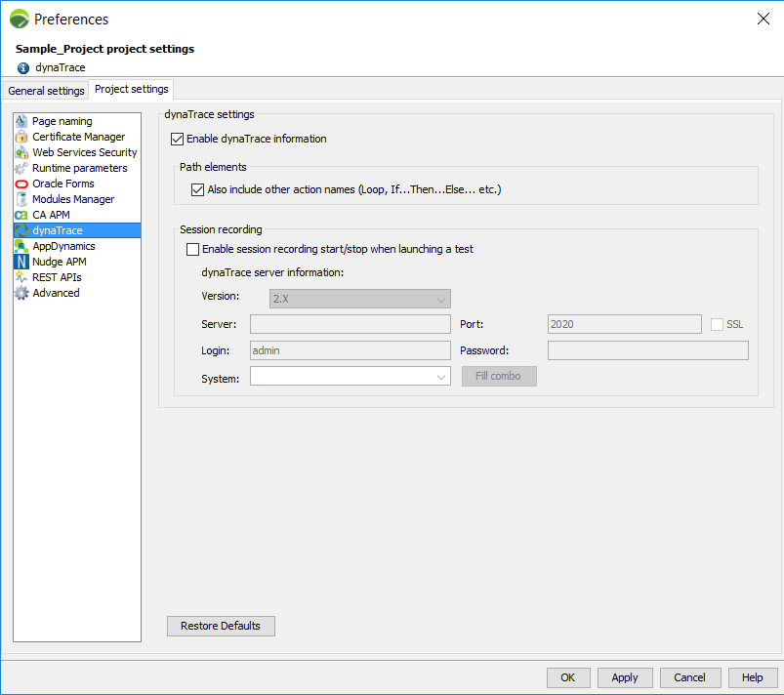Toggle Also include other action names checkbox

tap(198, 189)
